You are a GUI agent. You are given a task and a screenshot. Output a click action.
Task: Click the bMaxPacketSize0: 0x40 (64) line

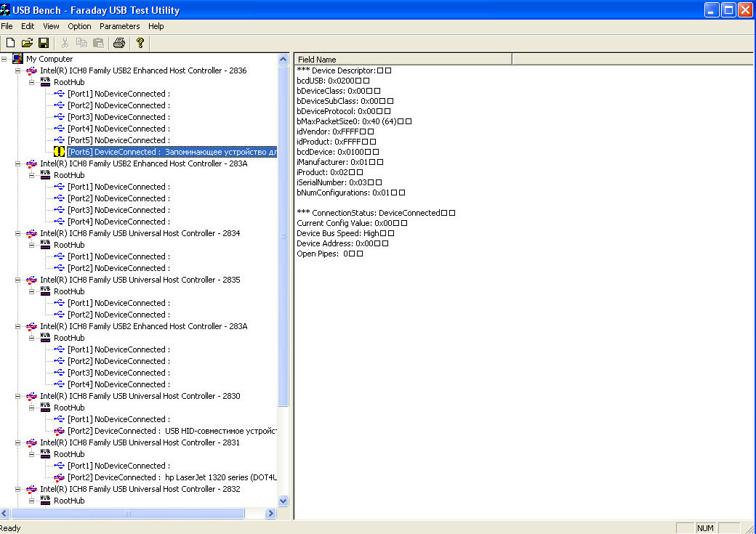coord(354,121)
